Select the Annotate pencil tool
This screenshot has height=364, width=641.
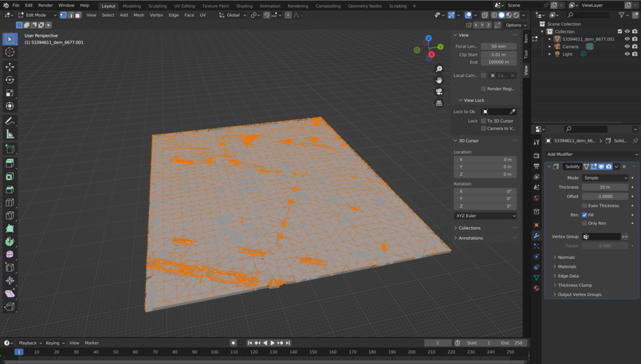(10, 121)
